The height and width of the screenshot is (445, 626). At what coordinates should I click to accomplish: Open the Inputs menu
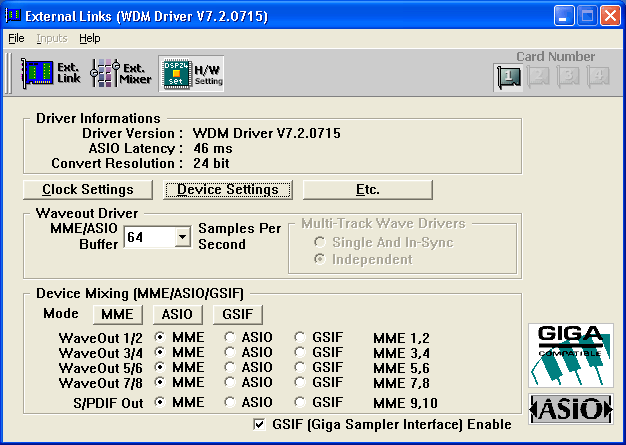(52, 38)
